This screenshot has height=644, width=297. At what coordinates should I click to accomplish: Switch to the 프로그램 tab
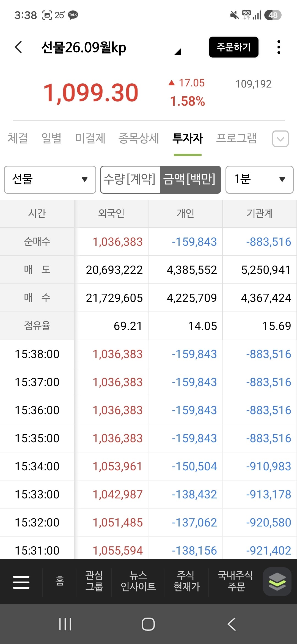click(x=236, y=138)
